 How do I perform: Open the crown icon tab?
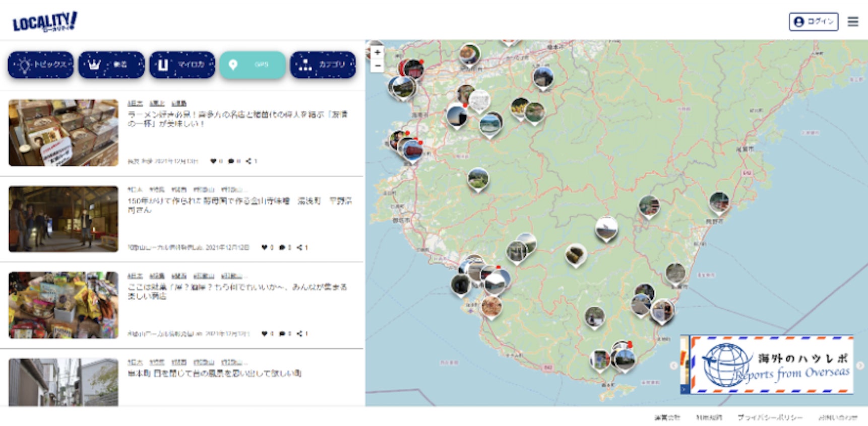coord(111,65)
